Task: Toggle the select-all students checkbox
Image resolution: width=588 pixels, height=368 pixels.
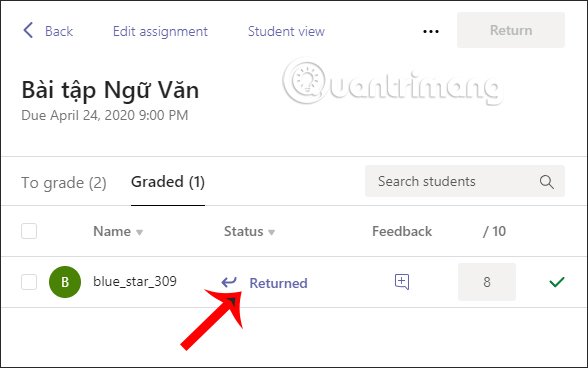Action: point(29,231)
